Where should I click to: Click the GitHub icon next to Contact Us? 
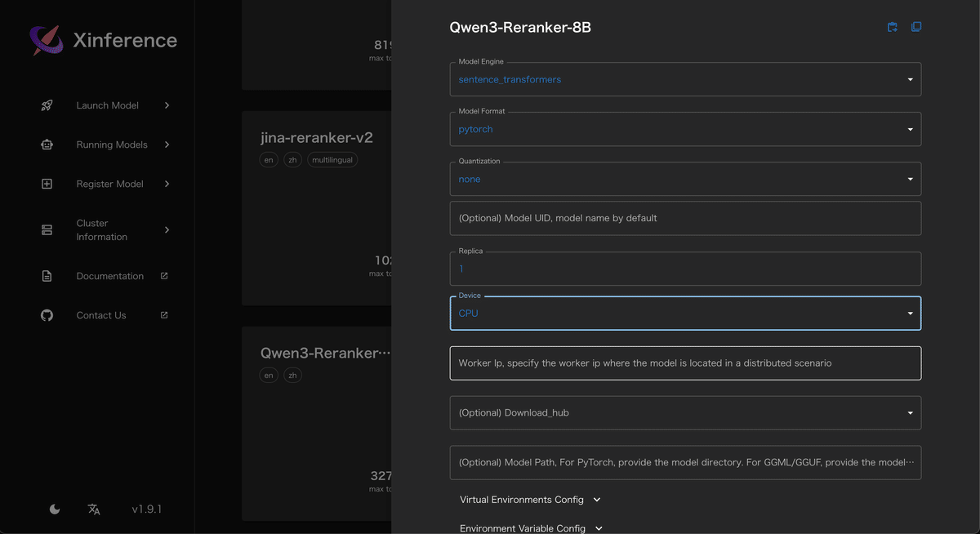pyautogui.click(x=47, y=315)
